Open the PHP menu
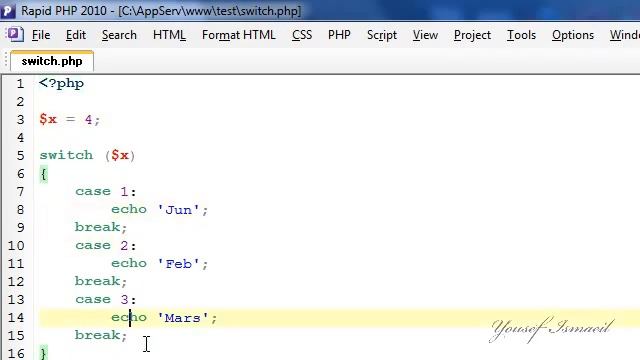This screenshot has height=360, width=640. (339, 35)
